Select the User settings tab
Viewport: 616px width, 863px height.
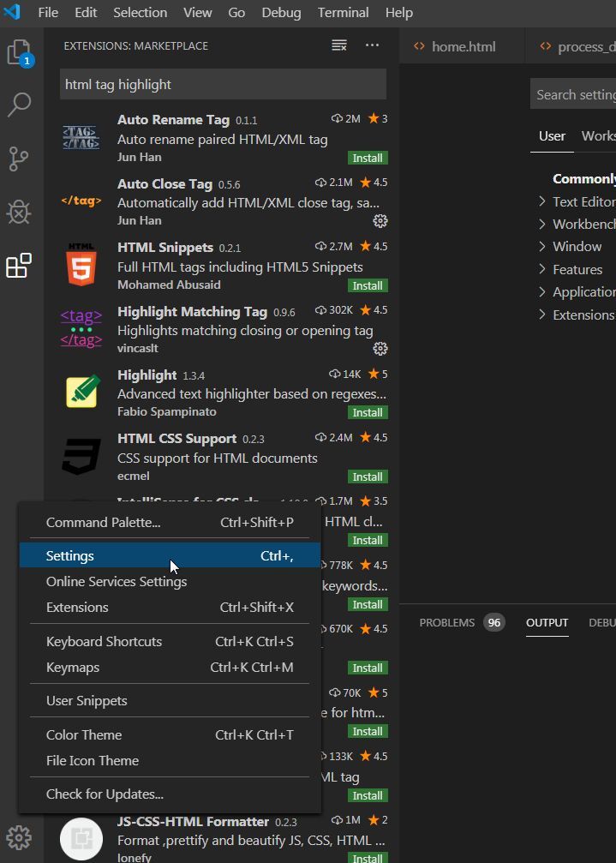(x=553, y=136)
